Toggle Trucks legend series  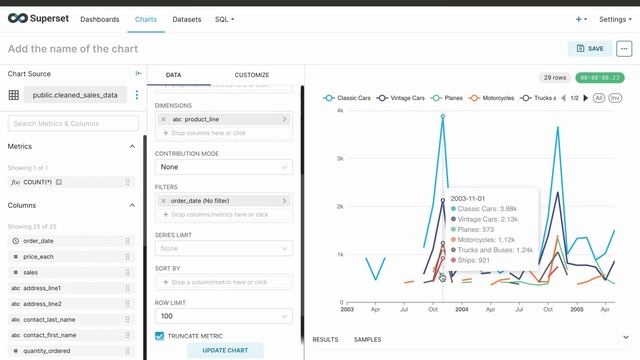(x=538, y=98)
